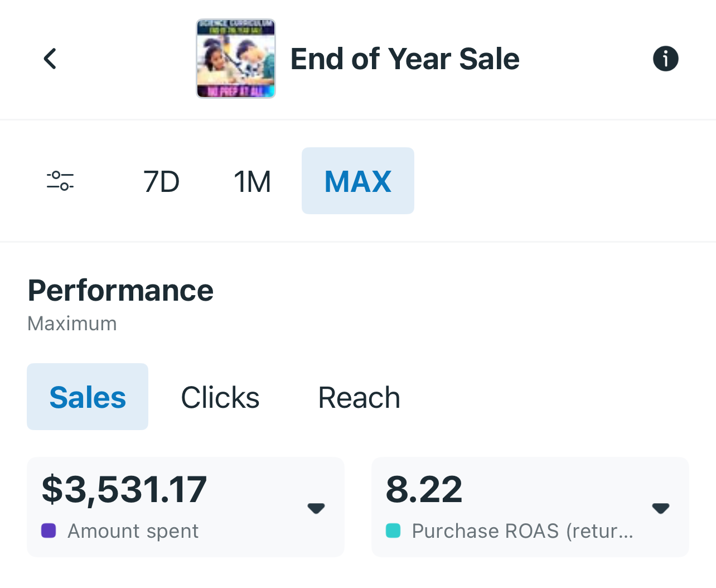
Task: Tap the Purchase ROAS label text
Action: 523,531
